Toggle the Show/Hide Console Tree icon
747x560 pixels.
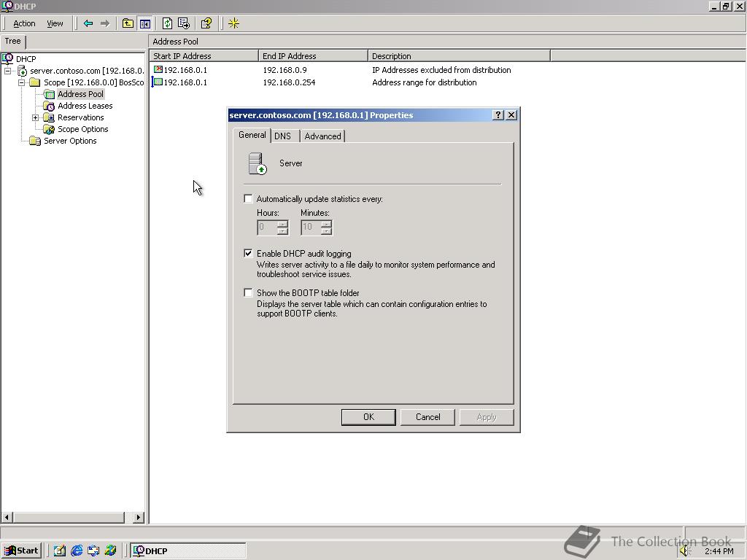click(145, 23)
